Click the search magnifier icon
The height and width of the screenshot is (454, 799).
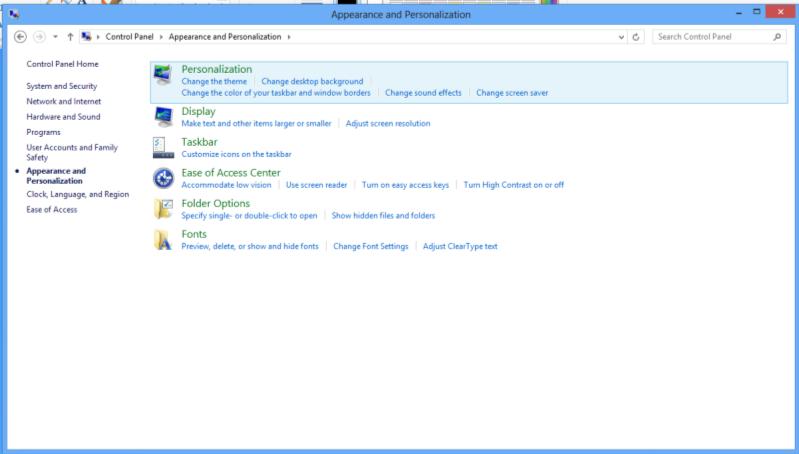(x=777, y=37)
